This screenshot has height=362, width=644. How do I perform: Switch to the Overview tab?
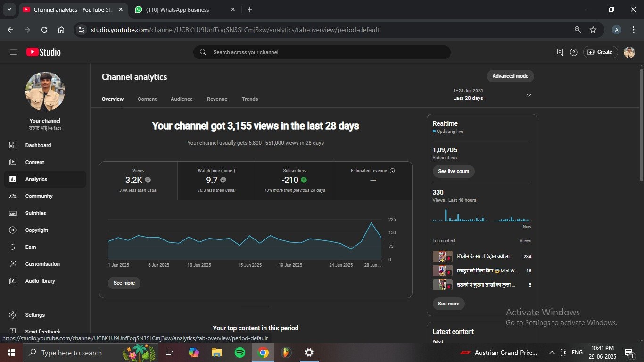tap(113, 99)
